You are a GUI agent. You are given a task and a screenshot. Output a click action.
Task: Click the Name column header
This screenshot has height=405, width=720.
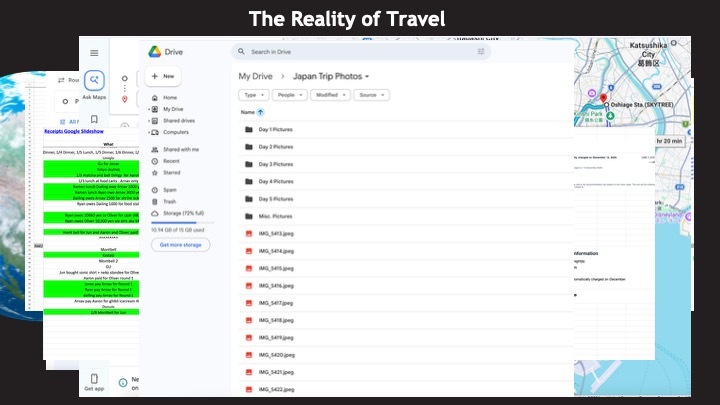point(248,112)
